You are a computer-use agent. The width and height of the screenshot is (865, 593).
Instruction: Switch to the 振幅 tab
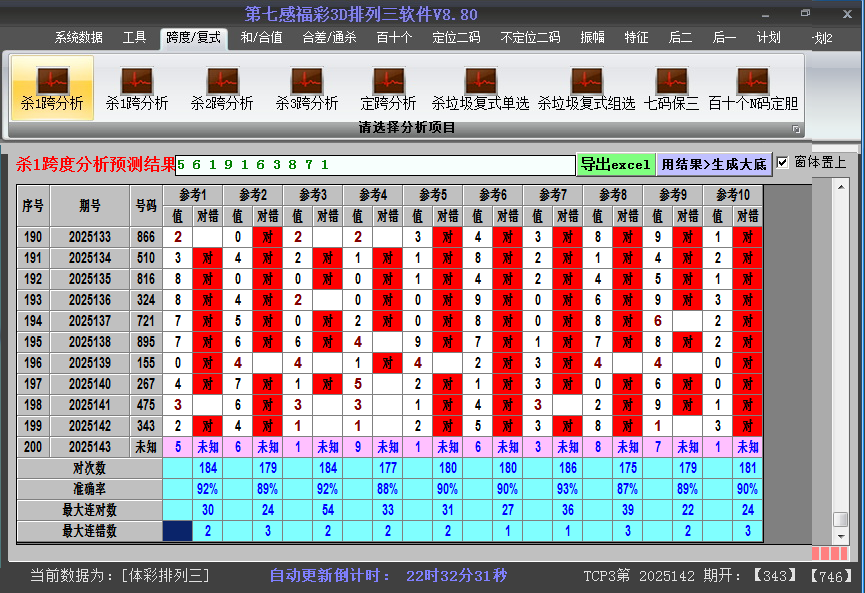point(593,38)
